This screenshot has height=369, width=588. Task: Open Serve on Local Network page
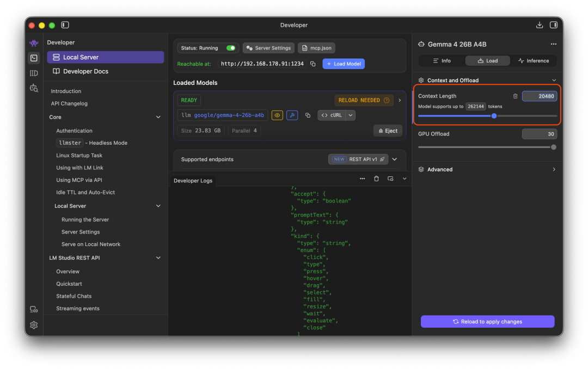tap(91, 244)
